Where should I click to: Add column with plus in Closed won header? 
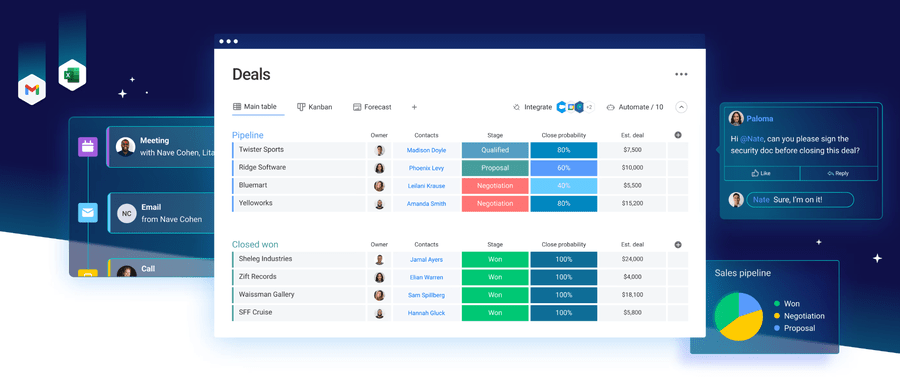tap(678, 245)
